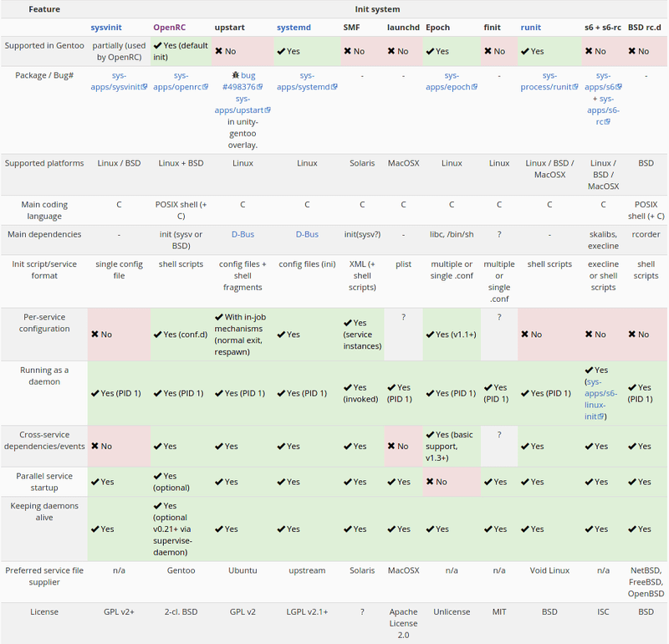This screenshot has width=669, height=644.
Task: Open upstart's D-Bus dependency link
Action: [243, 234]
